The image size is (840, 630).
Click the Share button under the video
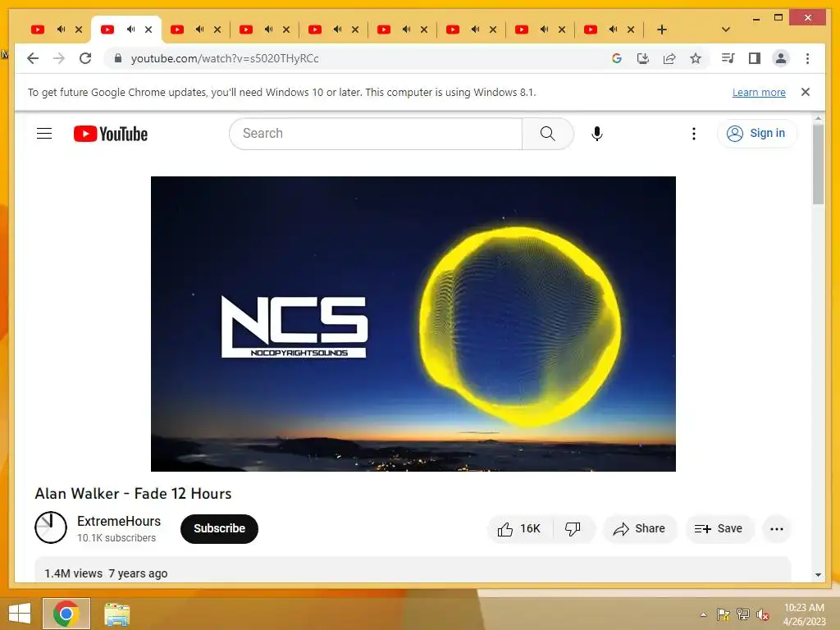[640, 529]
